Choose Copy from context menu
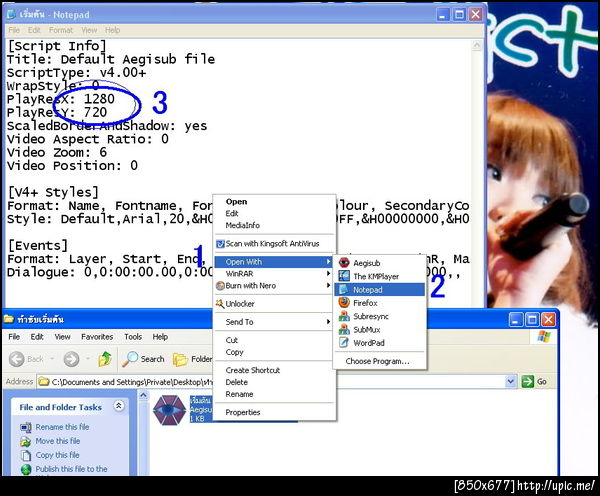Image resolution: width=600 pixels, height=496 pixels. tap(274, 352)
